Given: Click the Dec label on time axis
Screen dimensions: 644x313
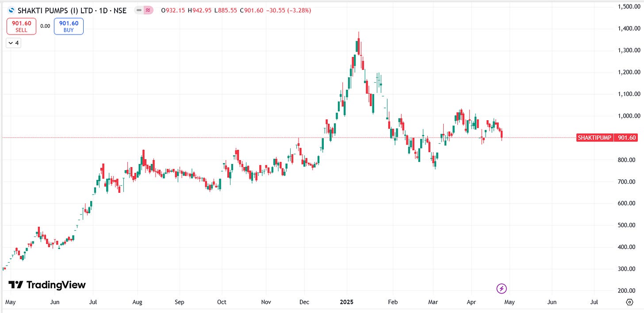Looking at the screenshot, I should click(x=304, y=302).
